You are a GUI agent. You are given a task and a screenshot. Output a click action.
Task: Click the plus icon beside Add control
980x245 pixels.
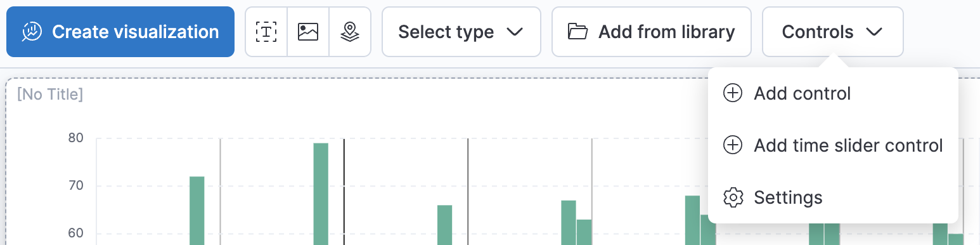[733, 94]
